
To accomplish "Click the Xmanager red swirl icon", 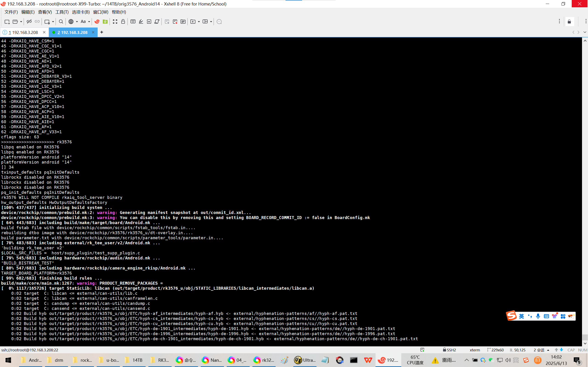I will tap(97, 22).
